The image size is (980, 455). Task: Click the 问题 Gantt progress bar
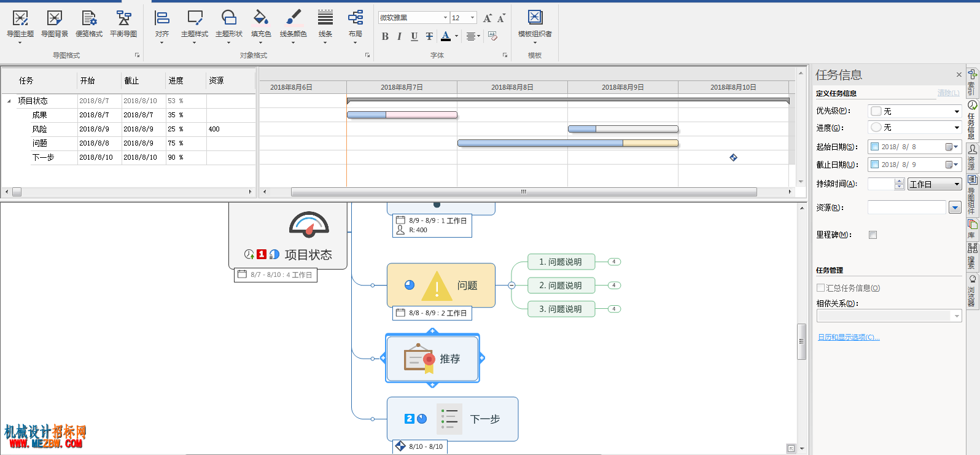coord(568,143)
